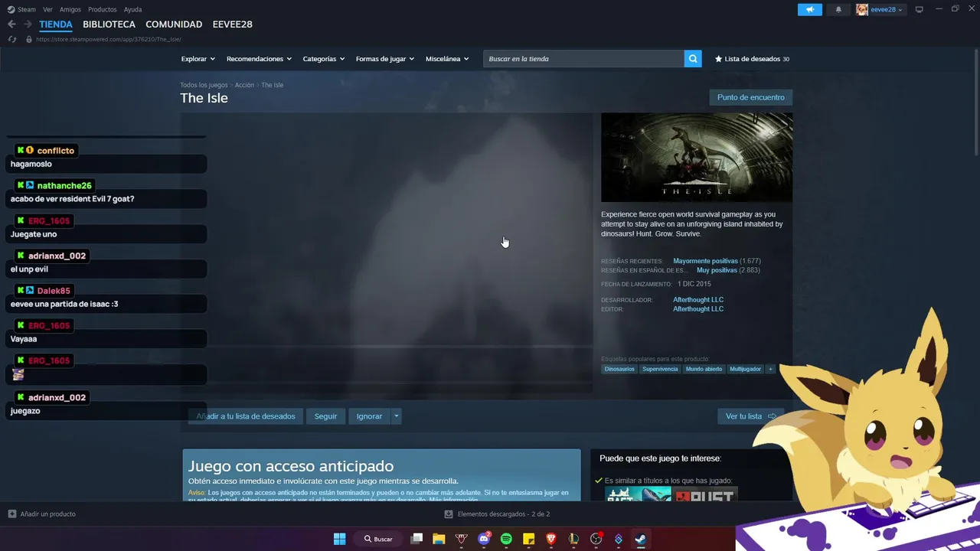Screen dimensions: 980x551
Task: Click The Isle header image
Action: click(x=697, y=158)
